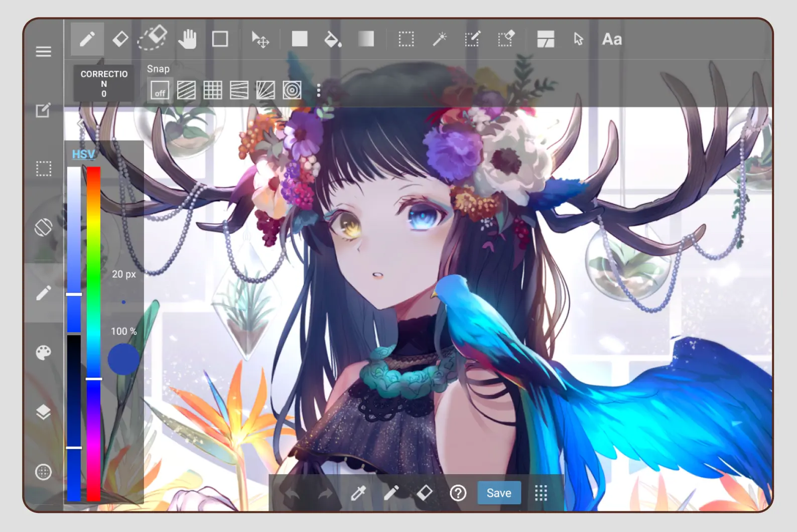Click the small brush size preview dot
This screenshot has height=532, width=797.
[x=123, y=302]
